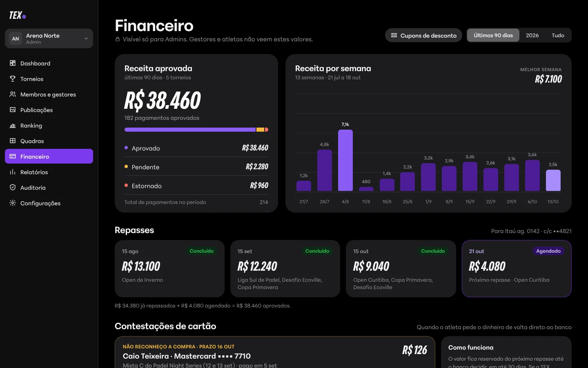588x368 pixels.
Task: Click the Relatórios bars icon
Action: coord(13,172)
